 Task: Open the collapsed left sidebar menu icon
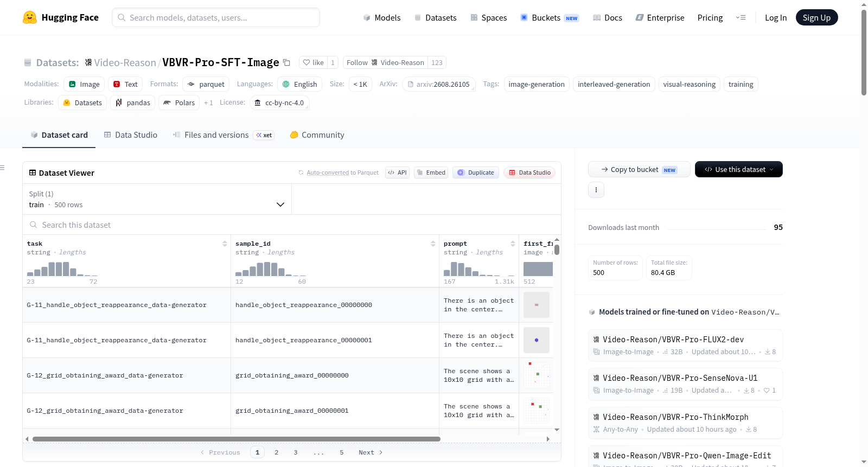(x=3, y=168)
